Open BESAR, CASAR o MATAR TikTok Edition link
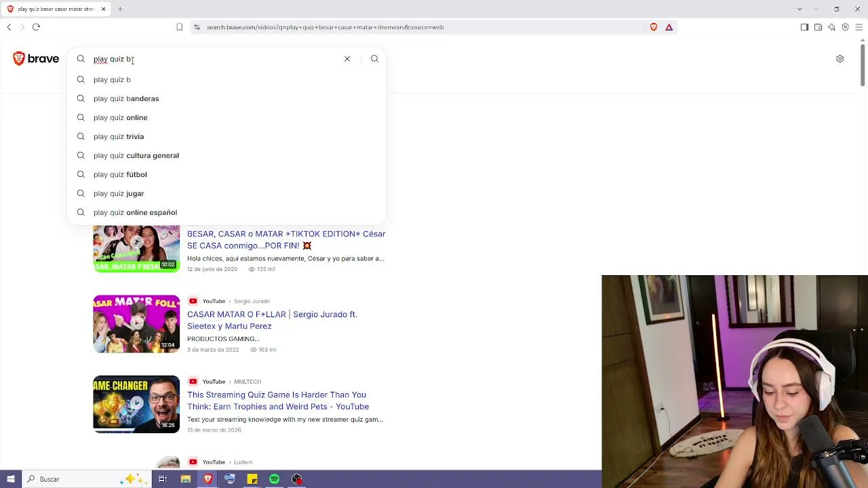Screen dimensions: 868x488 [x=286, y=240]
